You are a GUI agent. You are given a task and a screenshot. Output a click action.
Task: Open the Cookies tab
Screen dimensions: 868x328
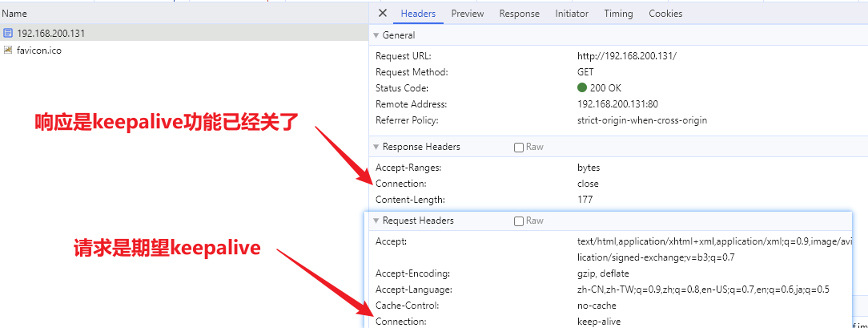[x=665, y=14]
